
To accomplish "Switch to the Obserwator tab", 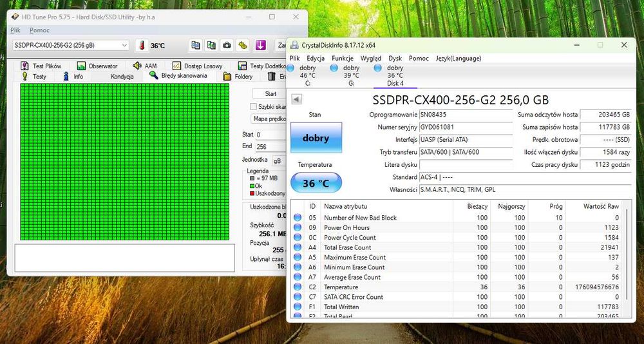I will coord(98,66).
